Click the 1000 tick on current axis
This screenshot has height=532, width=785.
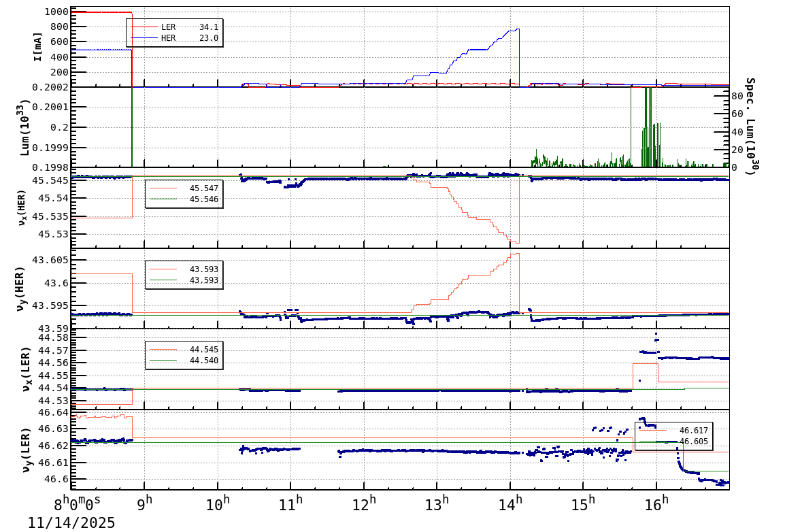pos(56,12)
